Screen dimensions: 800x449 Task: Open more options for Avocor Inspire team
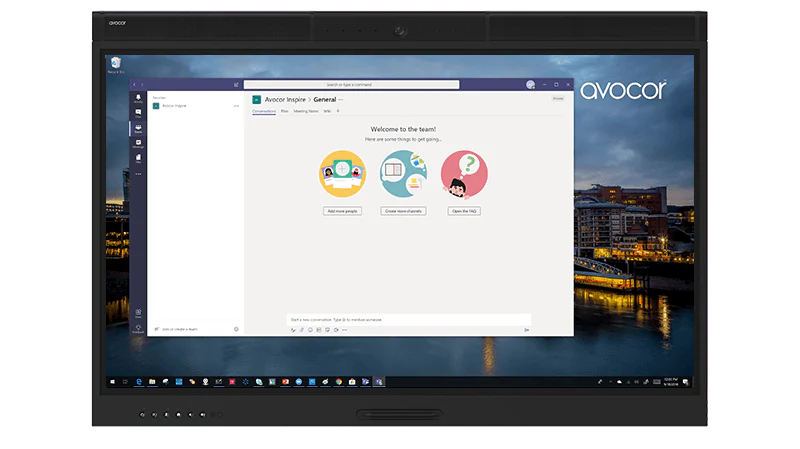click(x=236, y=106)
